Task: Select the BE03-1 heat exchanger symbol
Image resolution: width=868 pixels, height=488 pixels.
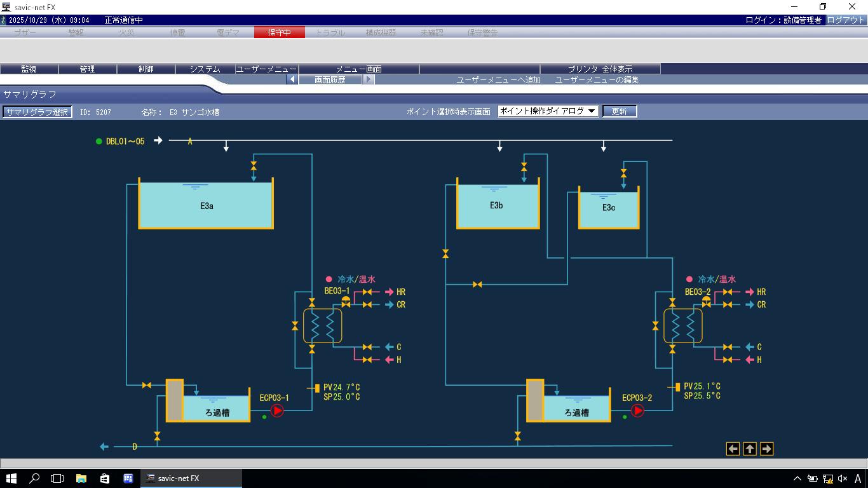Action: coord(322,326)
